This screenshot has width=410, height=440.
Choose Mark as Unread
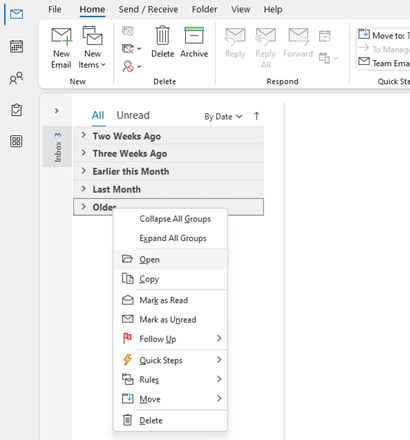171,319
